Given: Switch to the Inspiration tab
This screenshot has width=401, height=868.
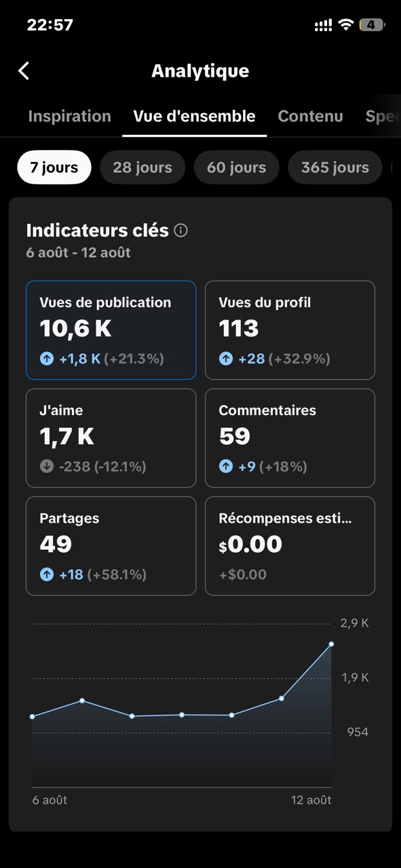Looking at the screenshot, I should tap(69, 116).
